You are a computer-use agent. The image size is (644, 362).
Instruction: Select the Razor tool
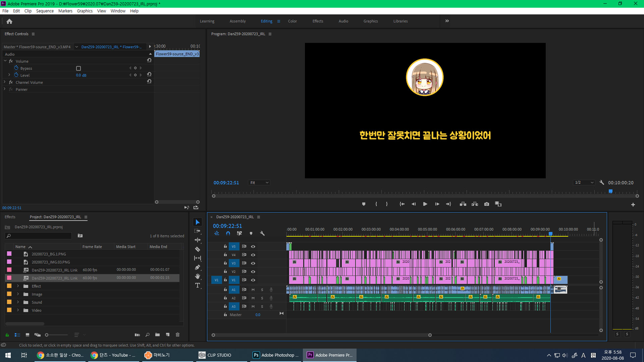pos(198,249)
